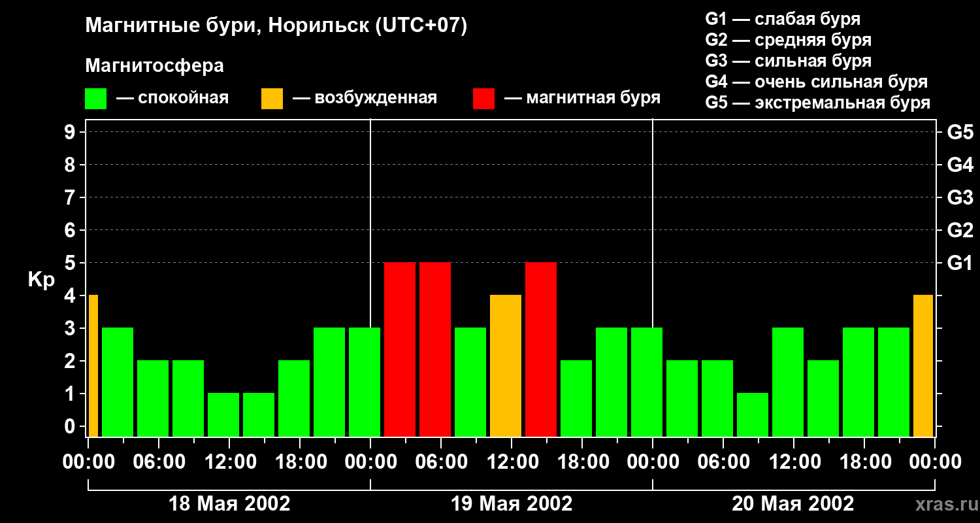Click the red bar after 12:00 on 19 Мая
Screen dimensions: 980x523
541,349
